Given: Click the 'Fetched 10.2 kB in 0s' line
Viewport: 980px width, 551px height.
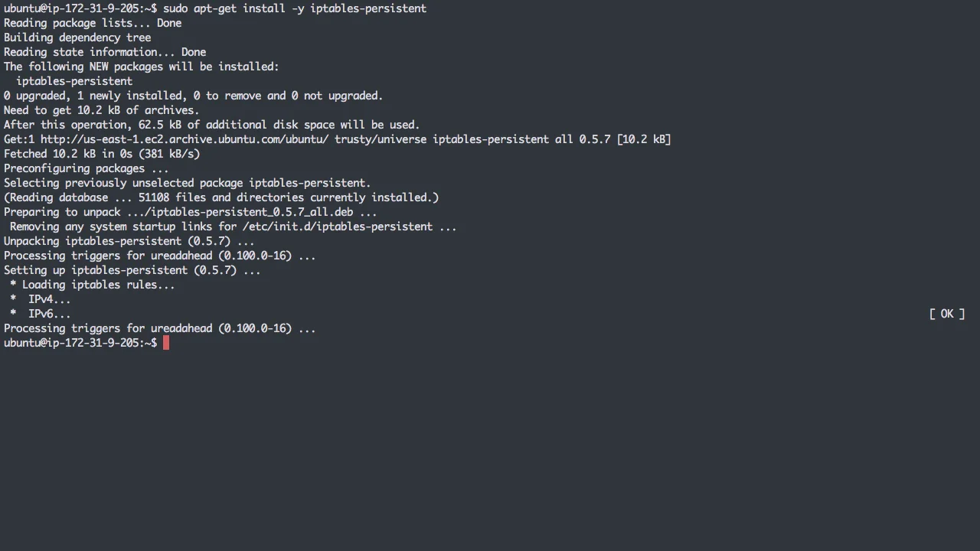Looking at the screenshot, I should click(x=102, y=154).
